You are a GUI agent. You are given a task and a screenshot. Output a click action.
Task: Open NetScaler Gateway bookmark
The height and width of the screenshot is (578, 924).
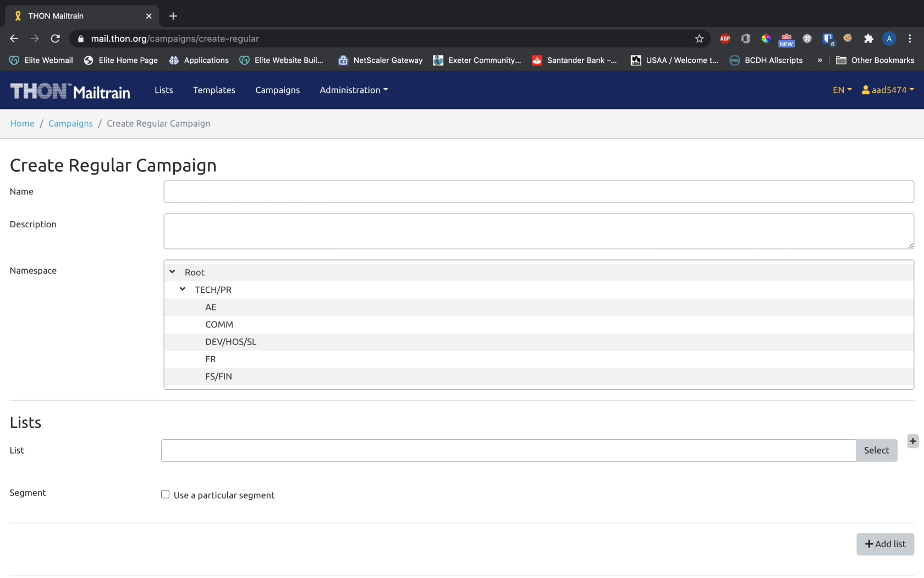coord(380,60)
